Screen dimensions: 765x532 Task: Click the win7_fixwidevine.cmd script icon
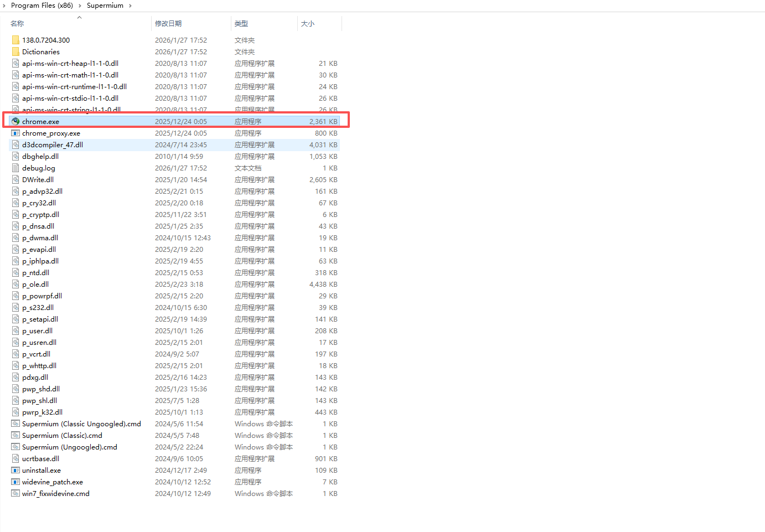(15, 493)
